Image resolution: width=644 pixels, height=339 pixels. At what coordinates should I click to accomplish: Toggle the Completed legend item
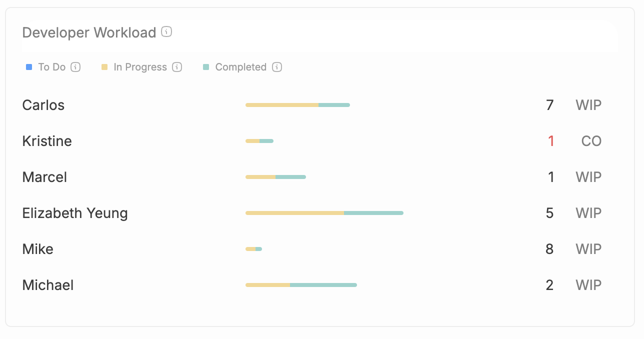240,67
